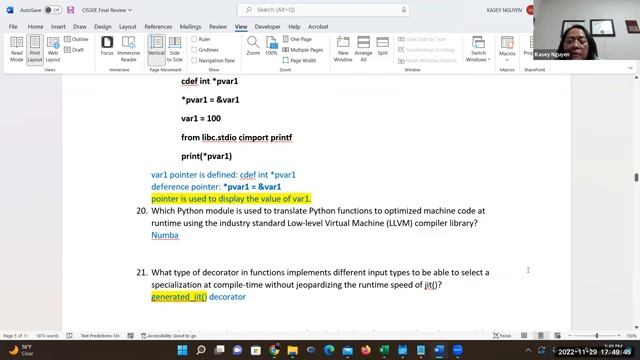Select Side to Side page movement
The height and width of the screenshot is (360, 640).
pos(175,49)
